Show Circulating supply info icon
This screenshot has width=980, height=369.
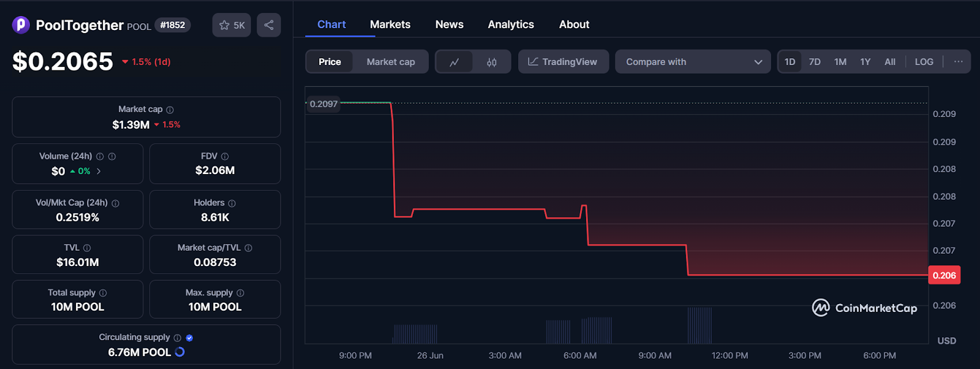point(178,338)
